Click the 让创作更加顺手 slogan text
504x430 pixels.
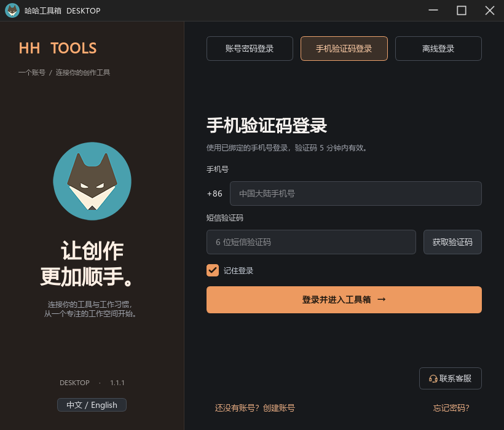[x=87, y=264]
